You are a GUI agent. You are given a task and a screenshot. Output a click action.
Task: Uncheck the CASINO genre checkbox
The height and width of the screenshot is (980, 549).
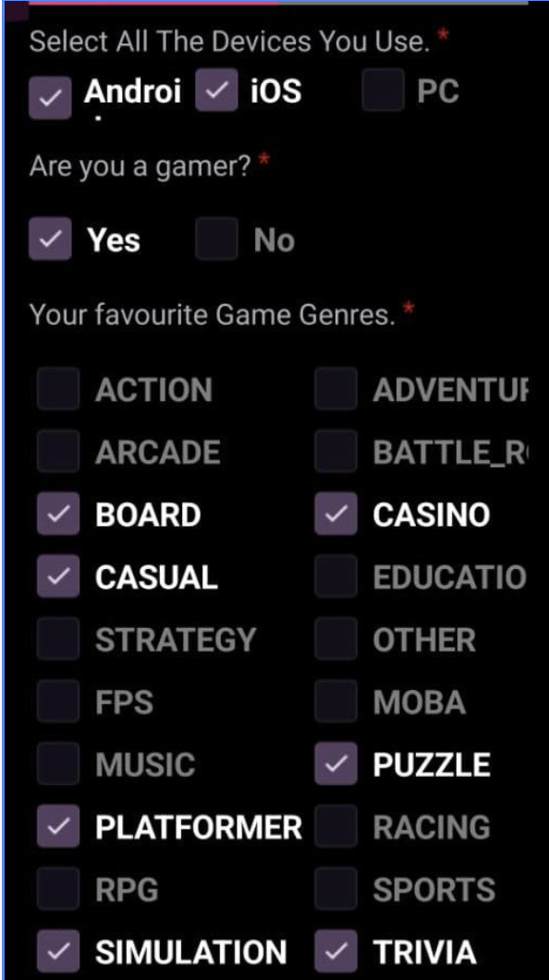click(335, 514)
